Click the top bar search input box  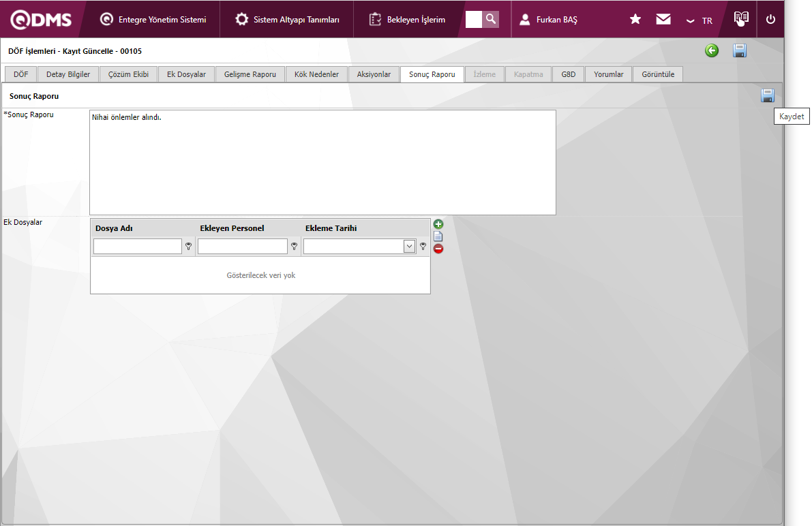coord(473,19)
